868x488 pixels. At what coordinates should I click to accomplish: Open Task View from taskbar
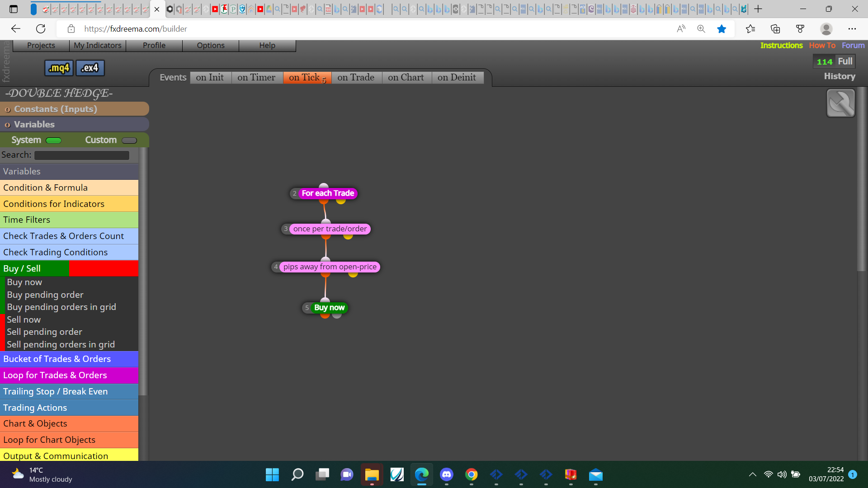pyautogui.click(x=322, y=474)
